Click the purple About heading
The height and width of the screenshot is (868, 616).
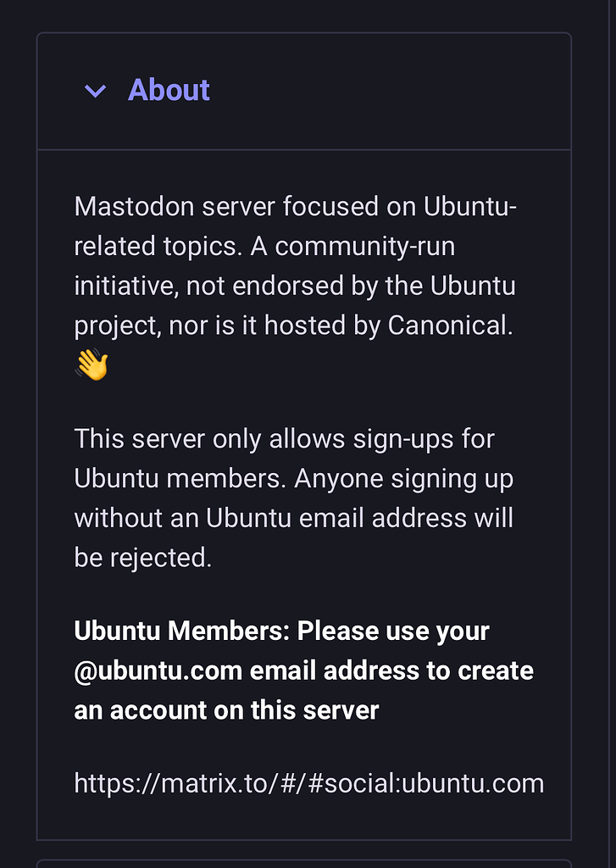pyautogui.click(x=168, y=90)
